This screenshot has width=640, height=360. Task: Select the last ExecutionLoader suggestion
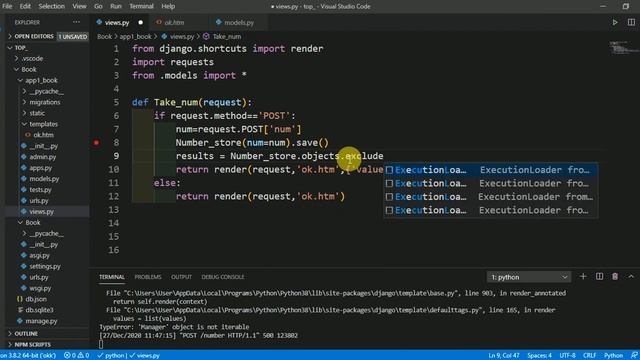coord(491,210)
